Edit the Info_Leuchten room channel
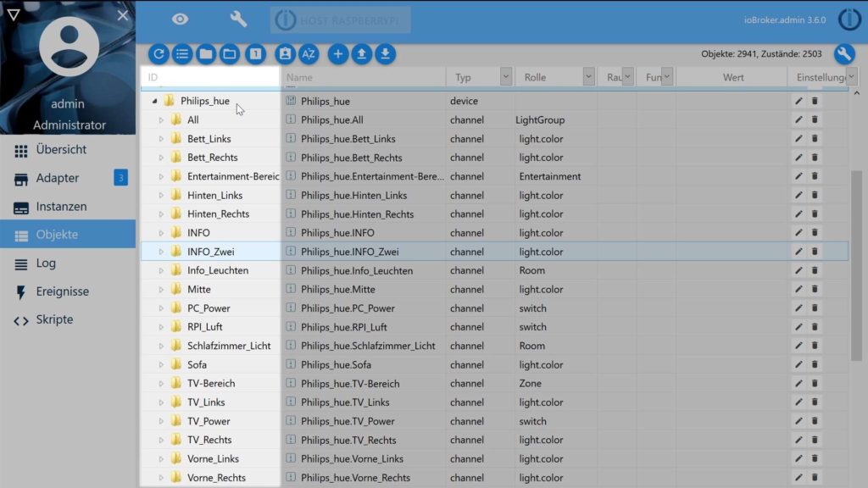The height and width of the screenshot is (488, 868). click(798, 270)
